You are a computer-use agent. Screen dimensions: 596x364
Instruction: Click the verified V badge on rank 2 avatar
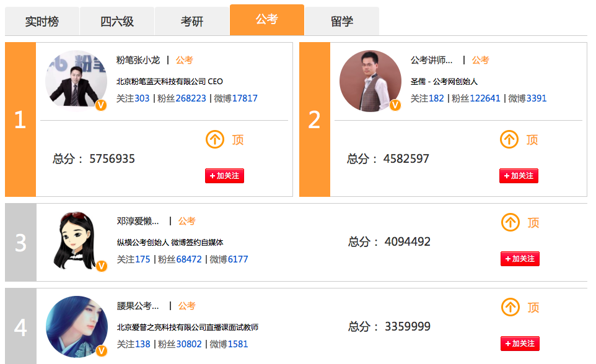pos(395,105)
